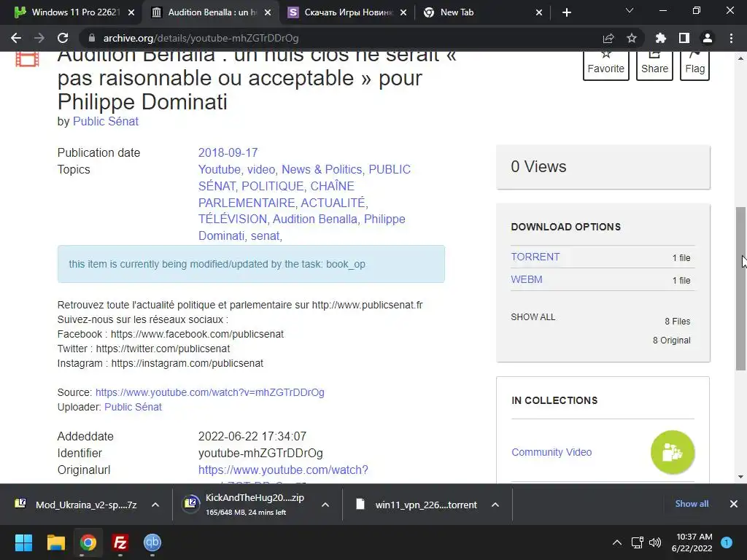Click the Favorite button
747x560 pixels.
point(606,65)
